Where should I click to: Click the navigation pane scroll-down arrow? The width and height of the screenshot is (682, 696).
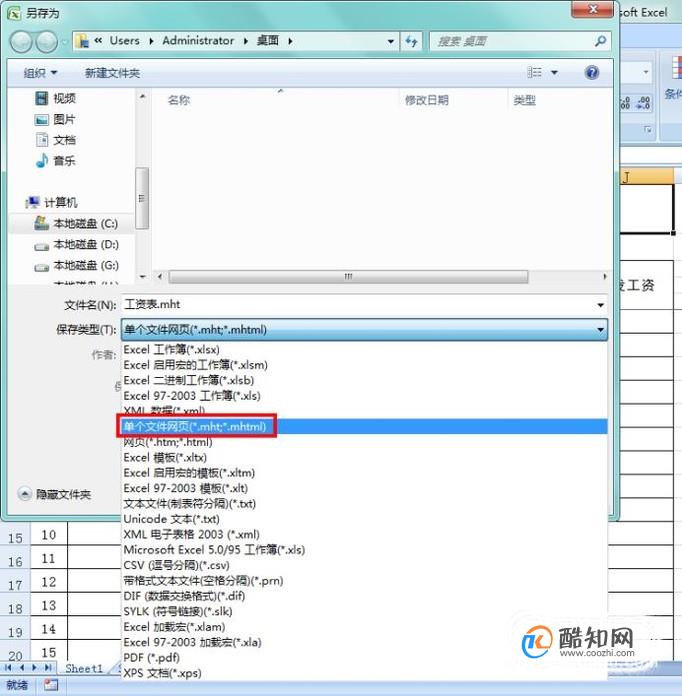[x=142, y=277]
